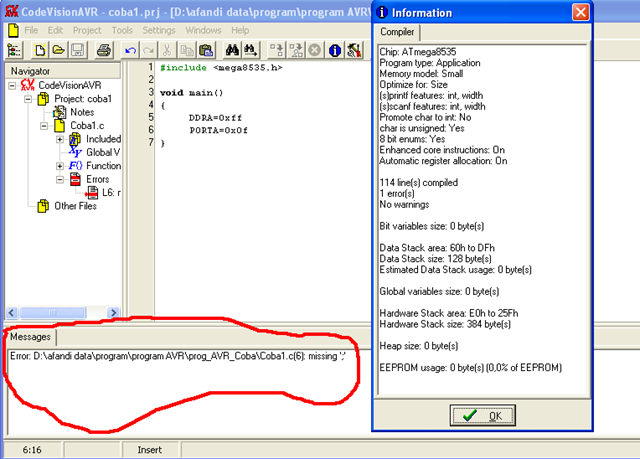Image resolution: width=640 pixels, height=459 pixels.
Task: Create a new file with the toolbar icon
Action: tap(40, 51)
